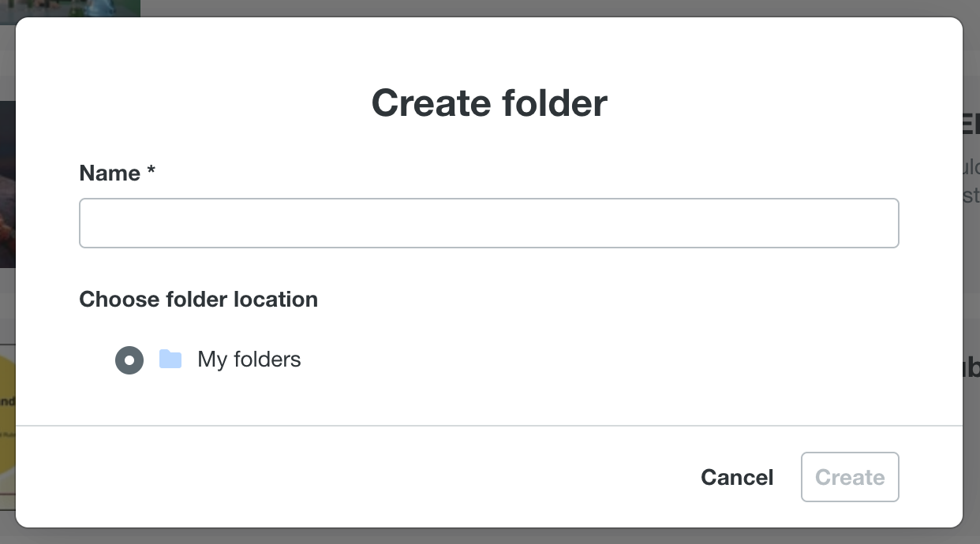Viewport: 980px width, 544px height.
Task: Click the cut-off "ub" text at right edge
Action: [x=971, y=367]
